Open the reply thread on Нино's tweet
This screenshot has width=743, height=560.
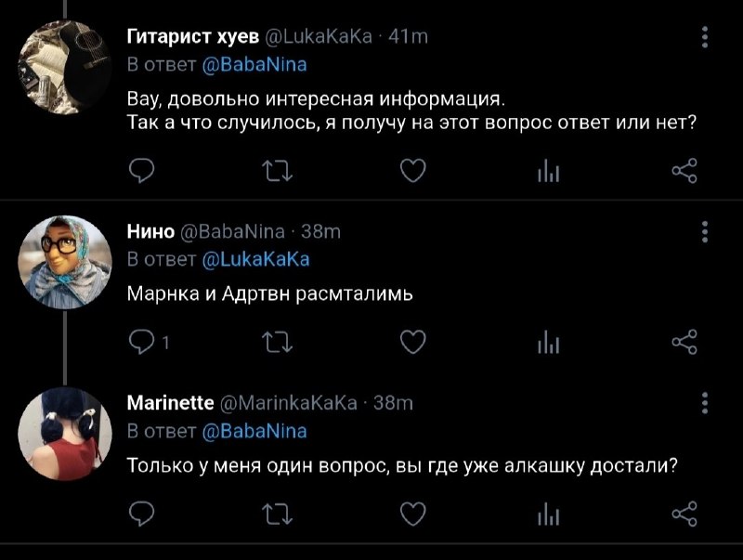pos(149,342)
